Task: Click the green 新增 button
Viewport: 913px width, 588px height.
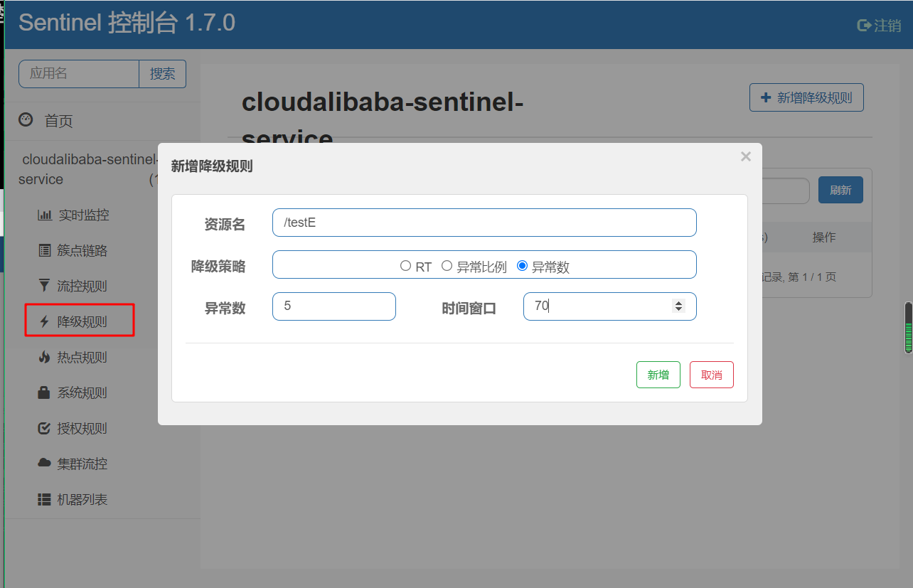Action: 658,375
